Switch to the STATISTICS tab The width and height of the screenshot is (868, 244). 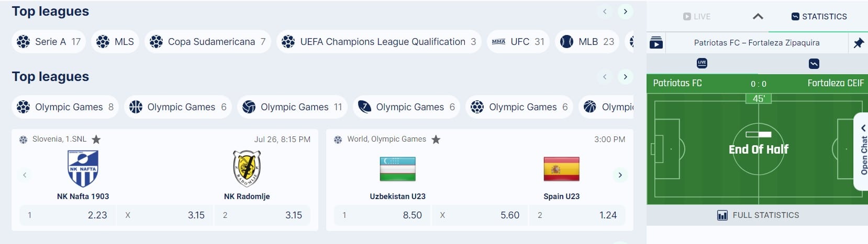click(x=819, y=17)
